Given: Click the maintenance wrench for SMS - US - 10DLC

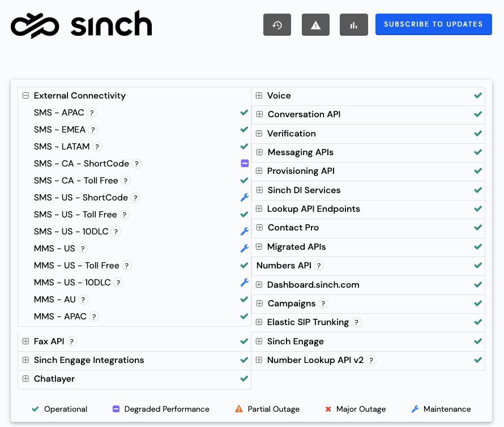Looking at the screenshot, I should click(x=245, y=232).
